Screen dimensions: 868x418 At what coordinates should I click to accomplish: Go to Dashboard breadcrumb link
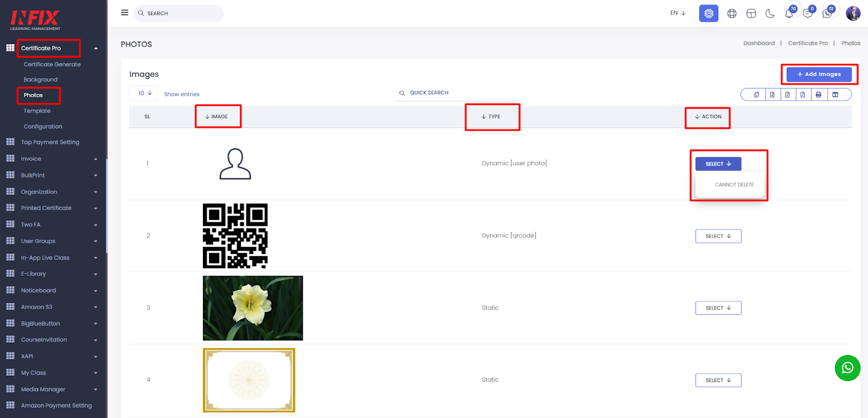tap(759, 43)
